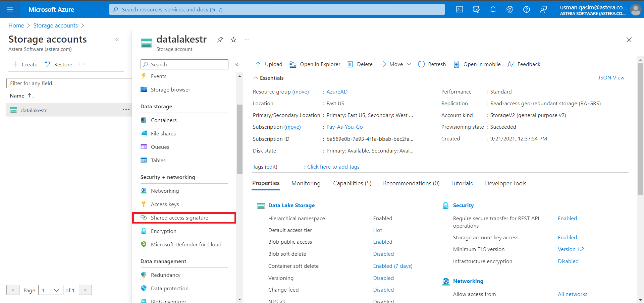Open the notifications bell
The height and width of the screenshot is (303, 644).
tap(493, 9)
